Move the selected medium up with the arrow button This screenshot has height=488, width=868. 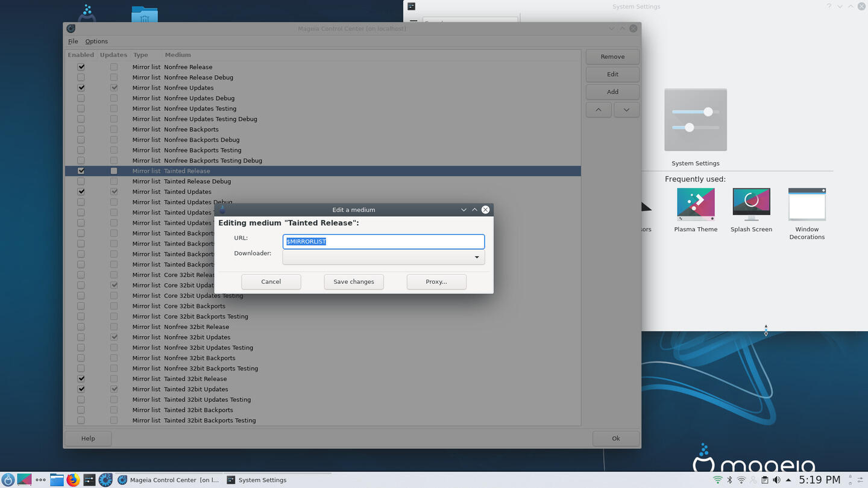(599, 110)
